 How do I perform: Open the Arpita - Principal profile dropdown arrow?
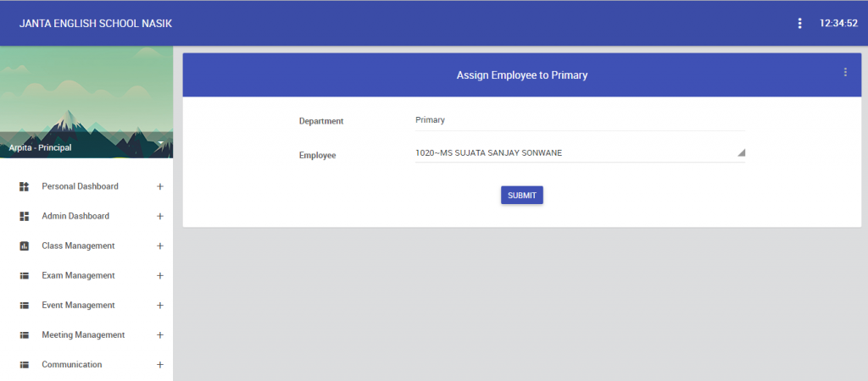point(159,143)
